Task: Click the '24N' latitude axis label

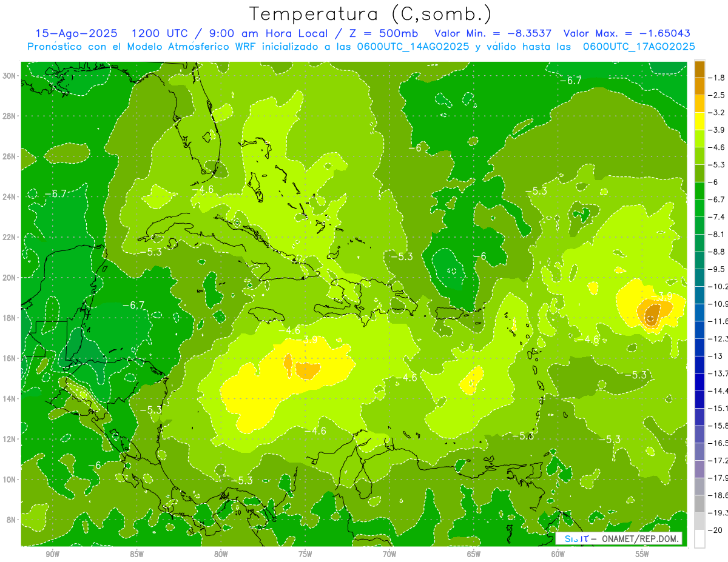Action: pos(9,197)
